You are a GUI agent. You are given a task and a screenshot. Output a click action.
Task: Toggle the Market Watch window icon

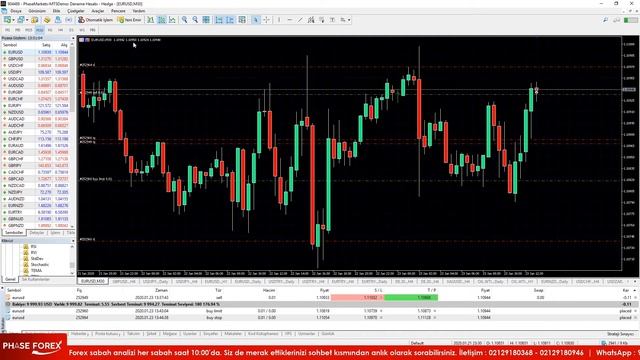pyautogui.click(x=35, y=20)
